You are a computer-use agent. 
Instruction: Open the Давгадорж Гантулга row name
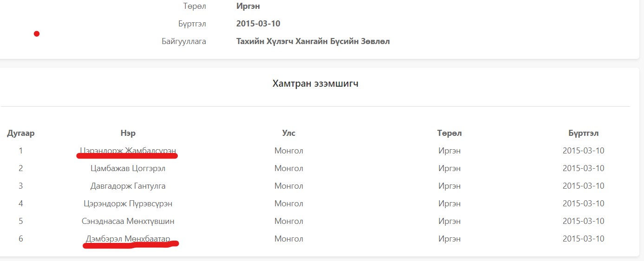pyautogui.click(x=128, y=186)
